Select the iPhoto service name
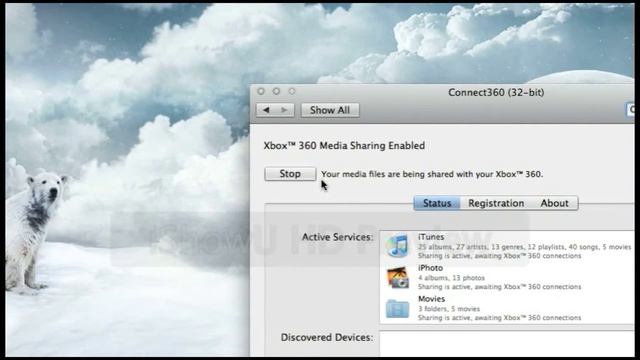This screenshot has width=640, height=360. 430,268
